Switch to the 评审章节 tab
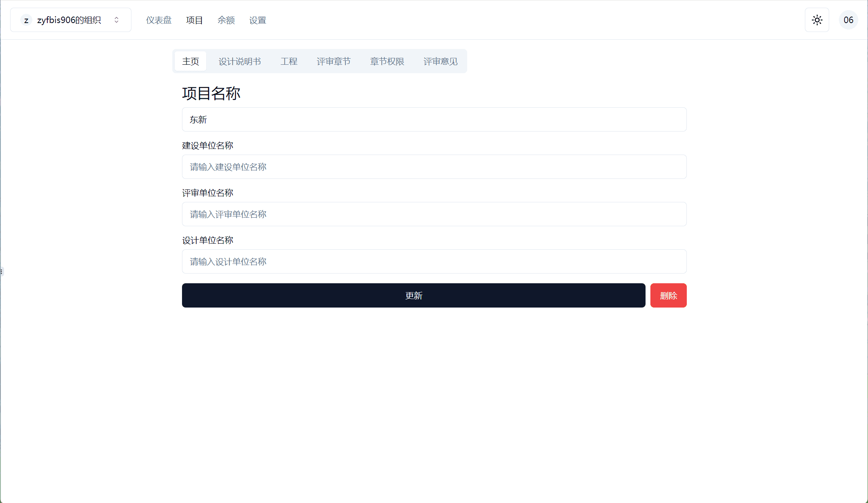868x503 pixels. tap(334, 61)
